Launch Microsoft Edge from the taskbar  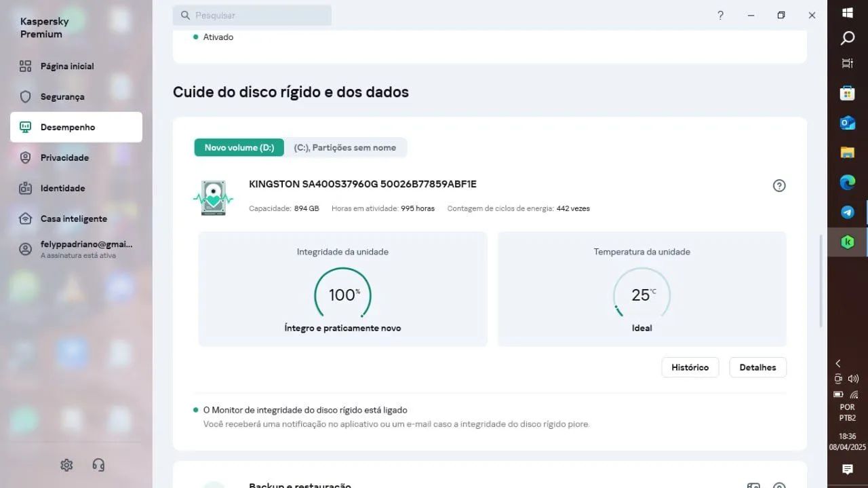848,182
